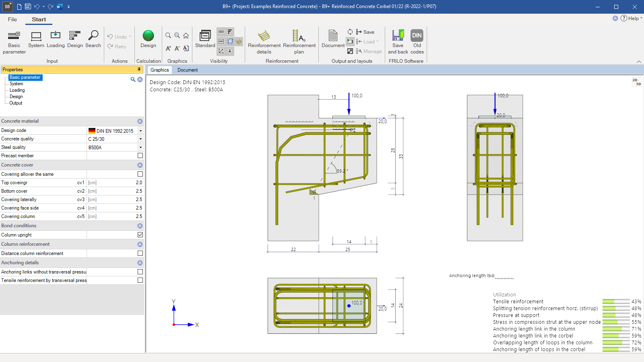Toggle the coordinate axes visibility icon
Screen dimensions: 644x362
point(221,51)
